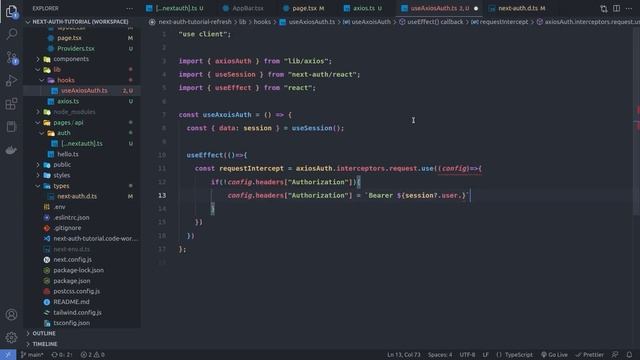Click the main branch indicator in status bar
The image size is (640, 360).
pyautogui.click(x=32, y=355)
